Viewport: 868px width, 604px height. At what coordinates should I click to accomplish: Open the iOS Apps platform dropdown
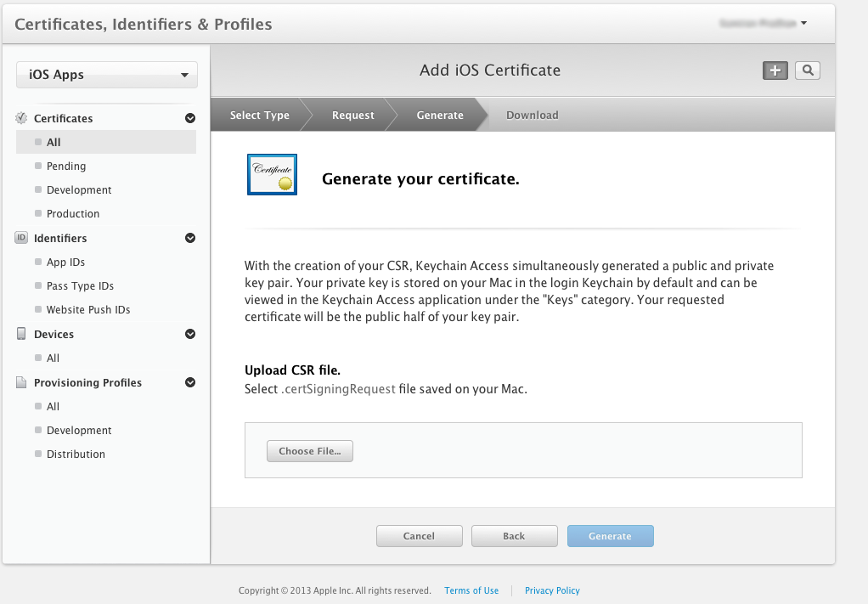(x=107, y=75)
